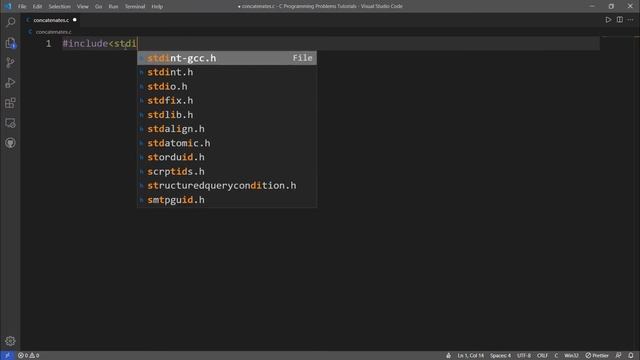640x360 pixels.
Task: Open the Run and Debug view icon
Action: tap(11, 83)
